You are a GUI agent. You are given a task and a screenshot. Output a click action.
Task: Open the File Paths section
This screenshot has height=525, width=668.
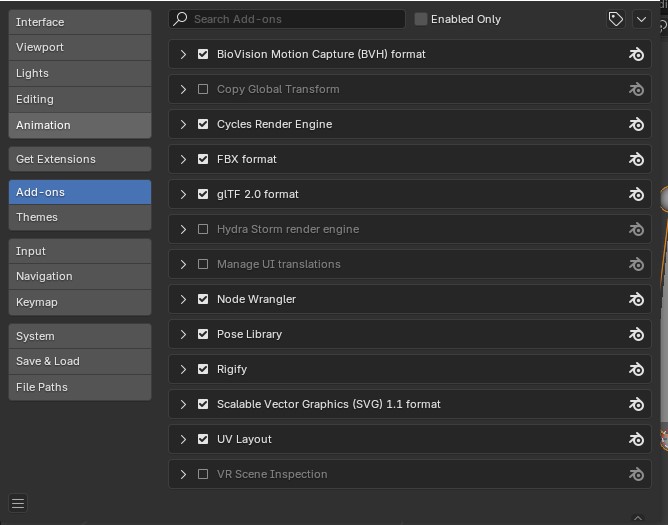click(80, 387)
